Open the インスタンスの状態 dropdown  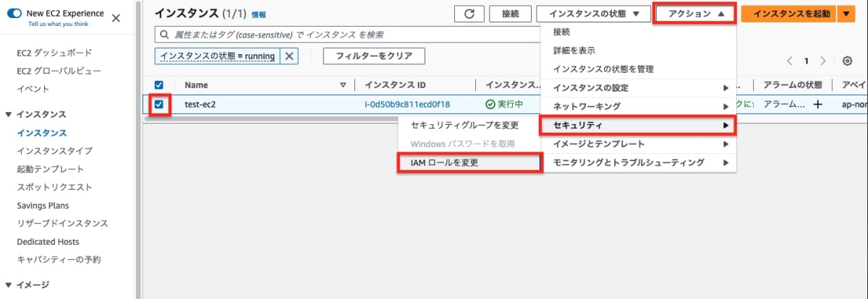(x=594, y=14)
